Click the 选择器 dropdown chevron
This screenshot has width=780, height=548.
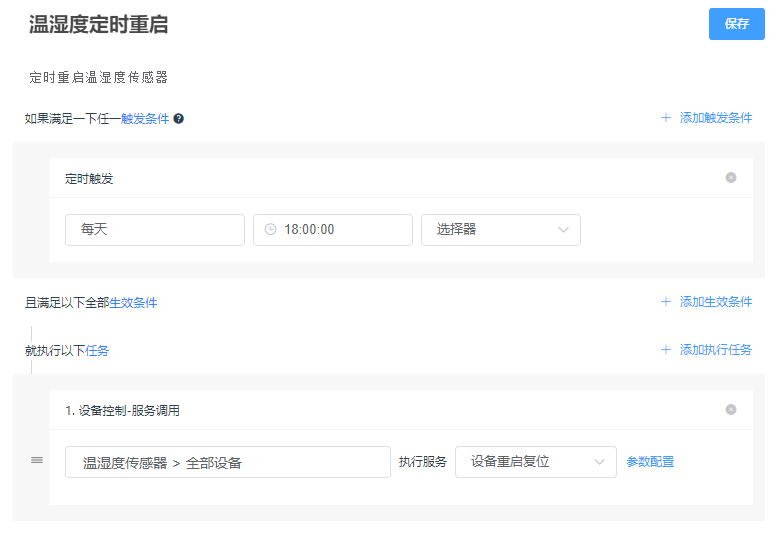[563, 230]
